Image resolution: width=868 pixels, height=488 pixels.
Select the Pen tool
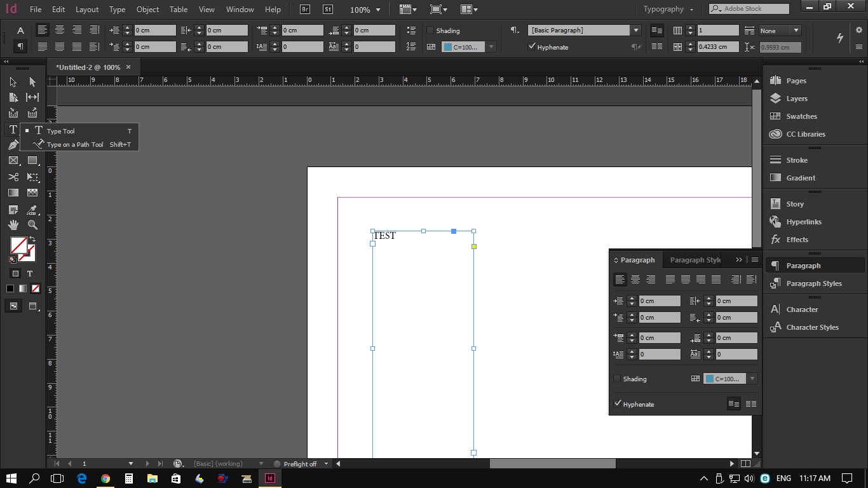13,145
